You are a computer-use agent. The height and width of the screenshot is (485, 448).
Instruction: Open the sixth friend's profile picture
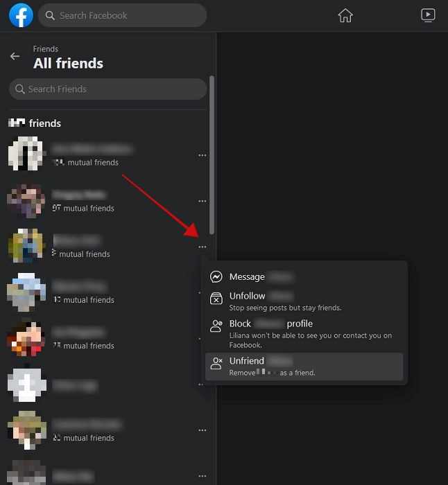click(26, 385)
